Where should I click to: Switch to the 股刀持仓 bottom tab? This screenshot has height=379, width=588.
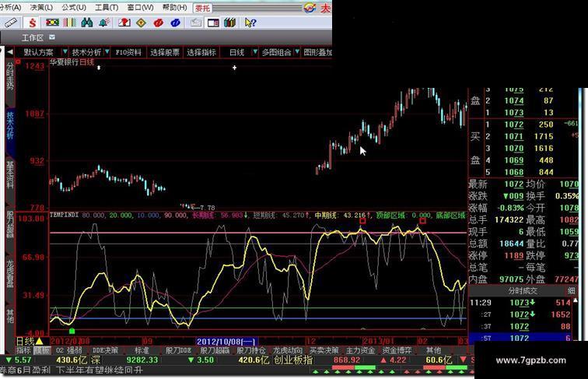tap(251, 350)
